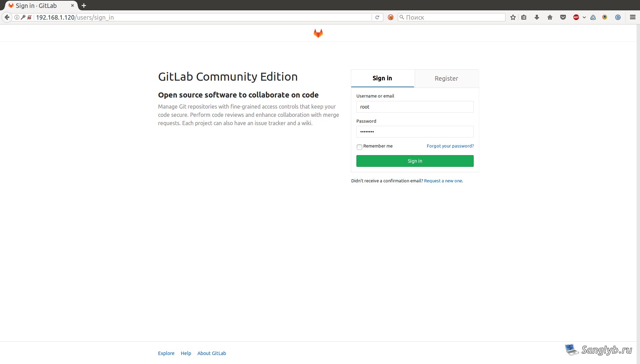Open the downloads arrow icon
Viewport: 640px width, 364px height.
coord(537,17)
